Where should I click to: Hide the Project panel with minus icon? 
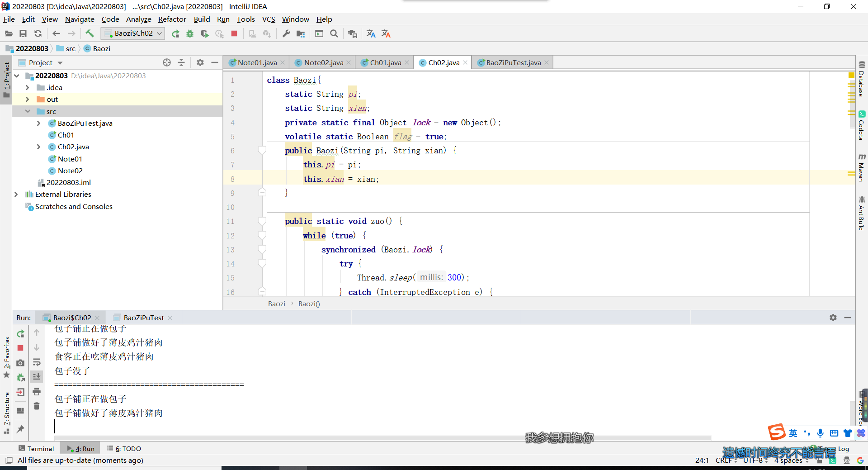click(x=215, y=62)
